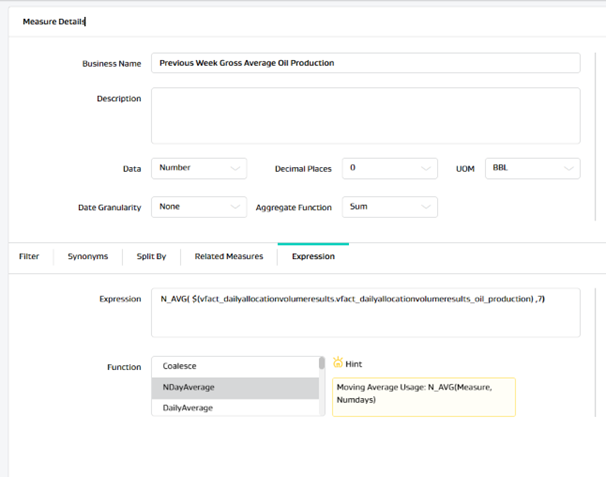Click the Expression formula text box

pyautogui.click(x=365, y=313)
